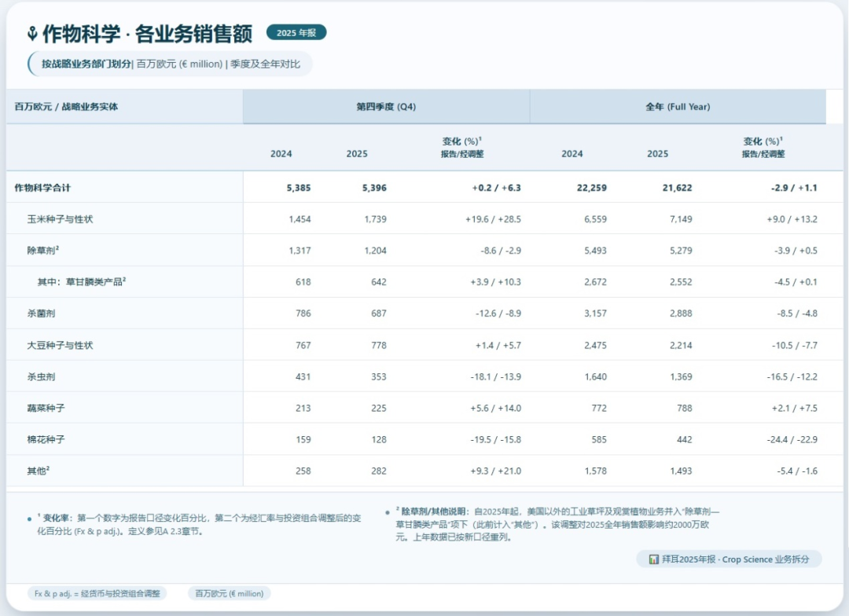Click the teal bullet before footnote 1

pos(28,519)
